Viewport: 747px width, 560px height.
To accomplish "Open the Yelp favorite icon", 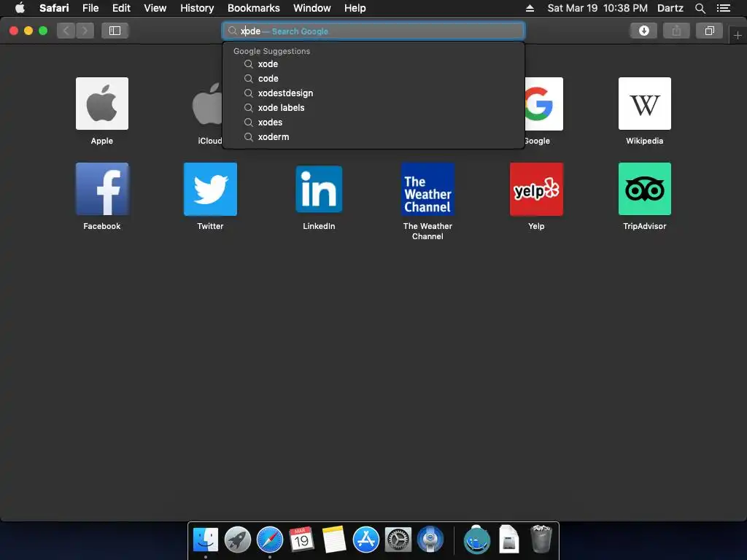I will tap(536, 189).
